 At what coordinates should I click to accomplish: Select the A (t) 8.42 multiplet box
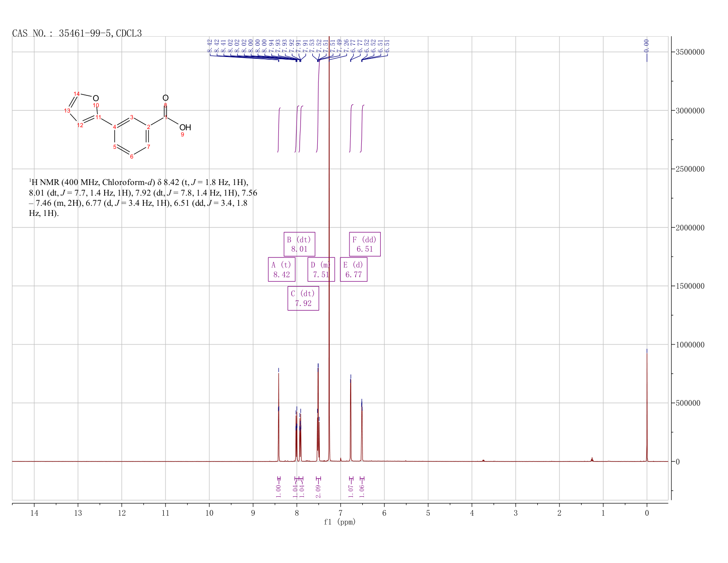pyautogui.click(x=281, y=269)
